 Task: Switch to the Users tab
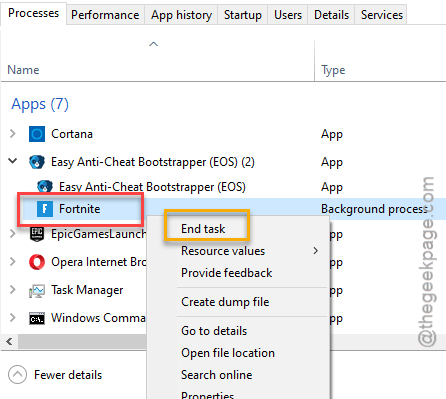coord(288,15)
